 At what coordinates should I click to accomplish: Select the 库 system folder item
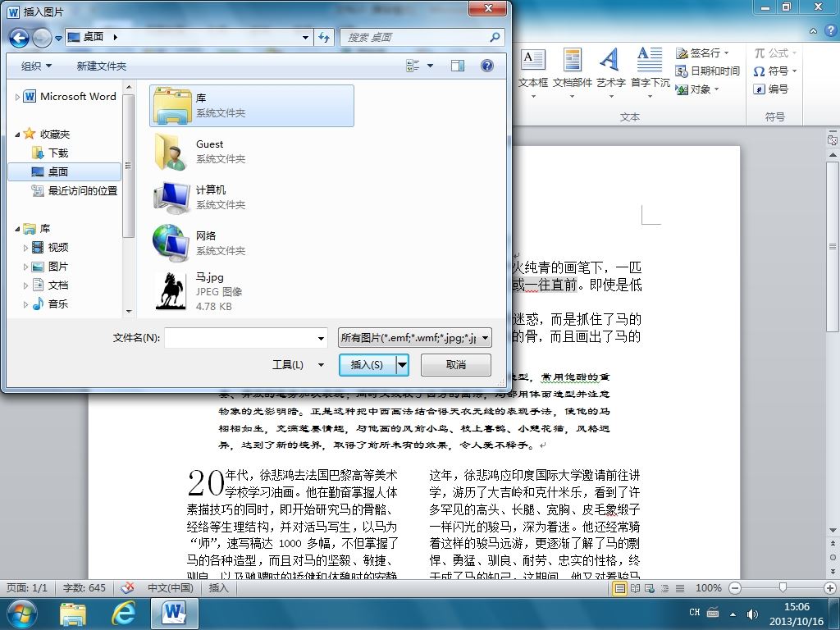[251, 106]
